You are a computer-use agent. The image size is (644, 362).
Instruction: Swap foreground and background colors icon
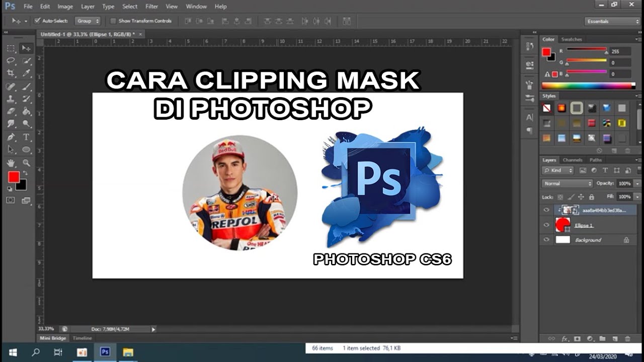25,173
